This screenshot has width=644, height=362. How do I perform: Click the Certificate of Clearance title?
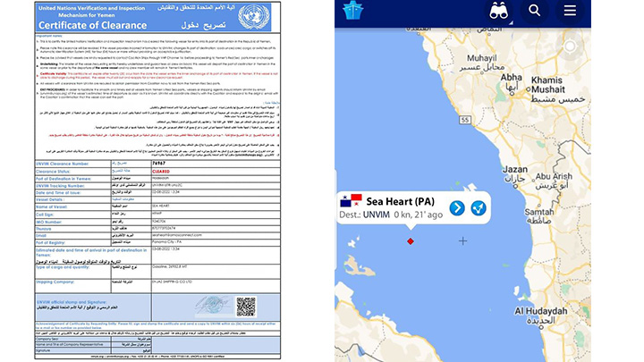tap(92, 25)
